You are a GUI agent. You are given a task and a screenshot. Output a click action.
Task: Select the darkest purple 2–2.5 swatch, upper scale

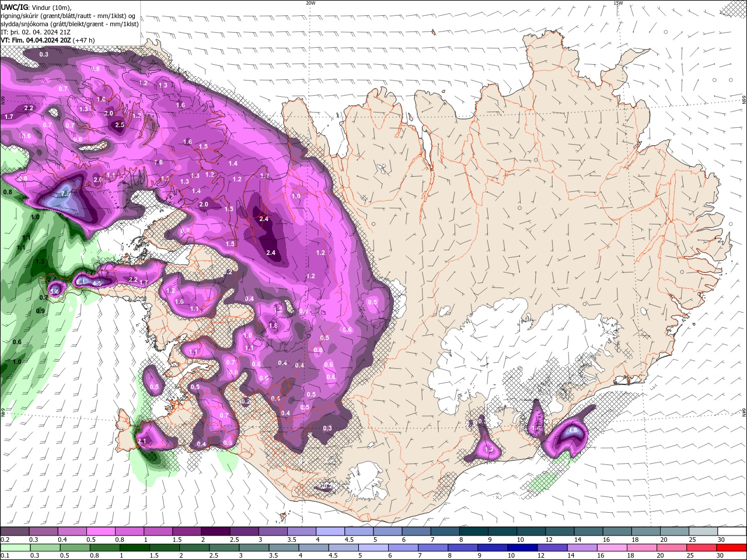215,531
